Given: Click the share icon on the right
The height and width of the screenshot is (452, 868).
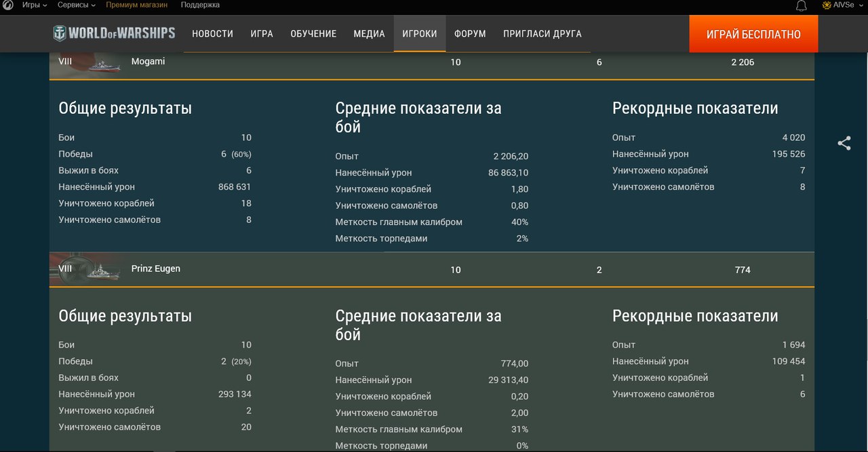Looking at the screenshot, I should pos(844,143).
